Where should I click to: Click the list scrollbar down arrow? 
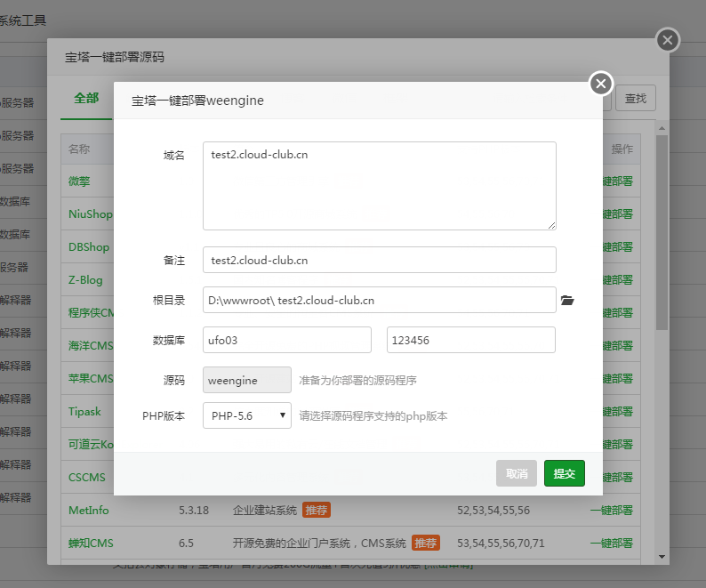662,557
